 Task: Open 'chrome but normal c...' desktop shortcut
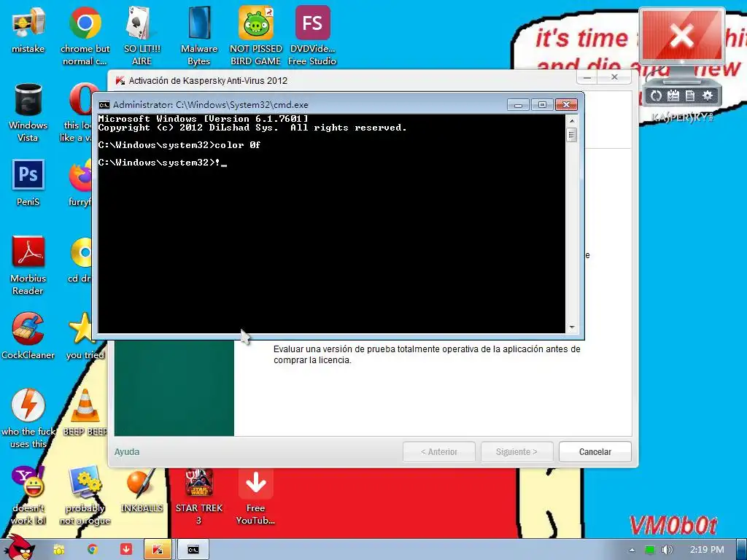(85, 35)
